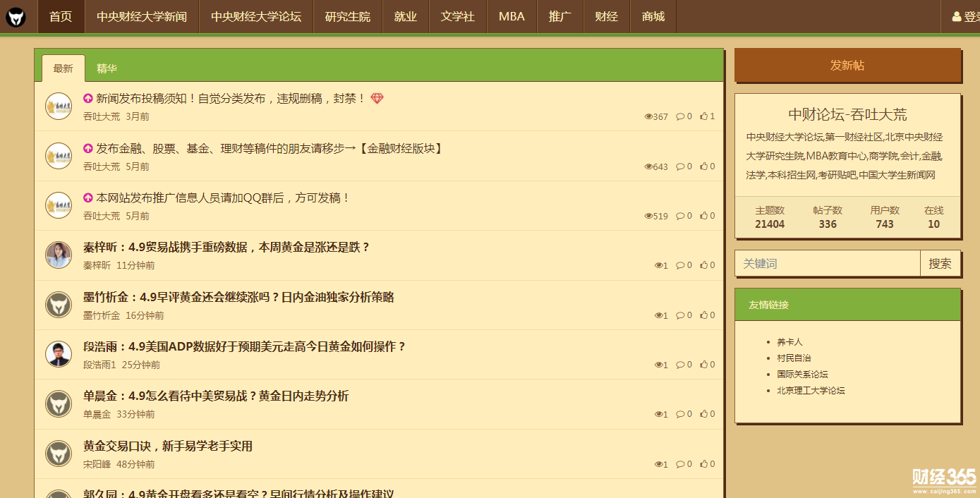Open 秦梓昕's profile photo avatar
The height and width of the screenshot is (498, 980).
(59, 255)
